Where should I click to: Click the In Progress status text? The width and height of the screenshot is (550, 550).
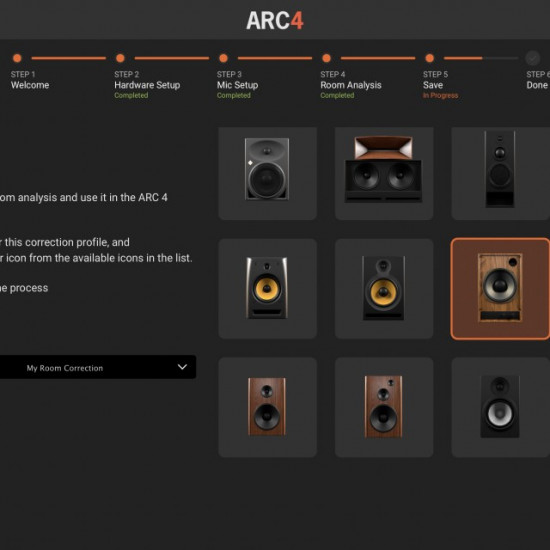tap(440, 95)
